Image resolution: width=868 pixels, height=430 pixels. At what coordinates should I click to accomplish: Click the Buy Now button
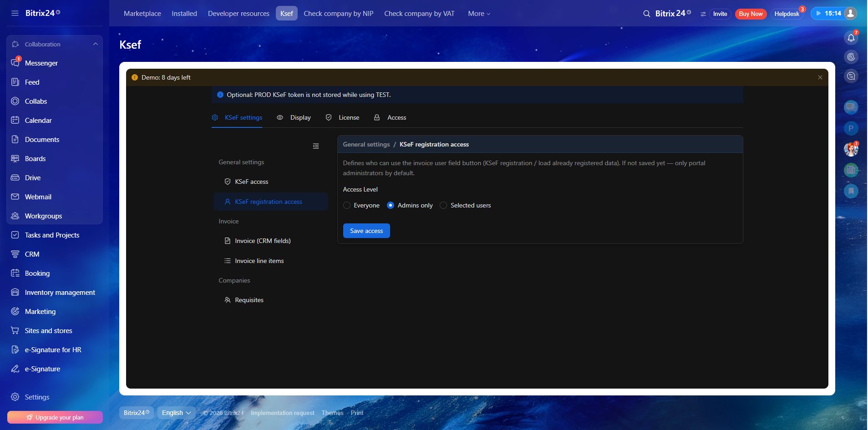tap(751, 14)
